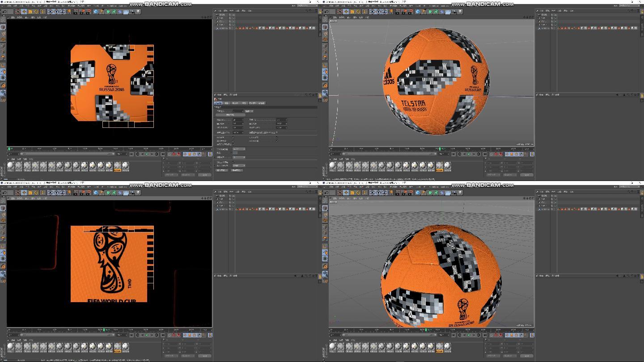This screenshot has width=644, height=362.
Task: Click Cube primitive icon in top-right window
Action: (418, 12)
